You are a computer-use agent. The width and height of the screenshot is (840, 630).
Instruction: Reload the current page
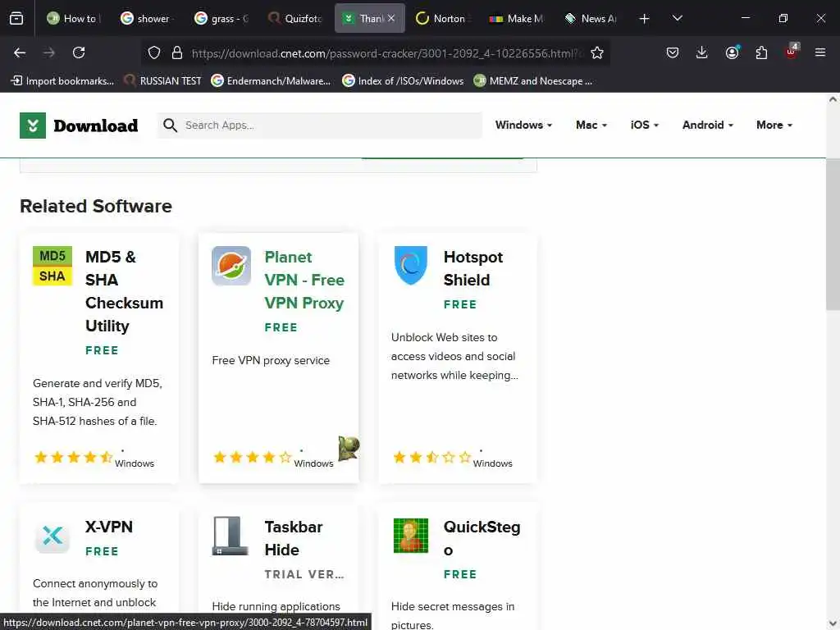coord(79,52)
